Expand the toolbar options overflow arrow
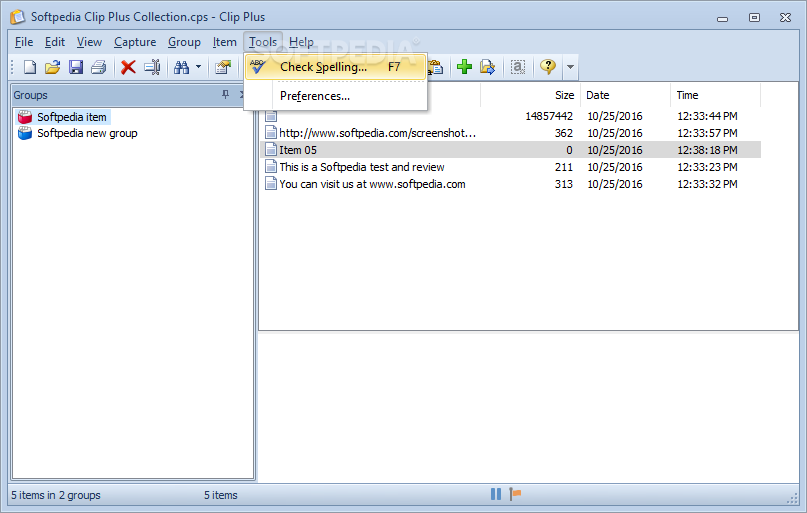Image resolution: width=807 pixels, height=513 pixels. tap(570, 67)
